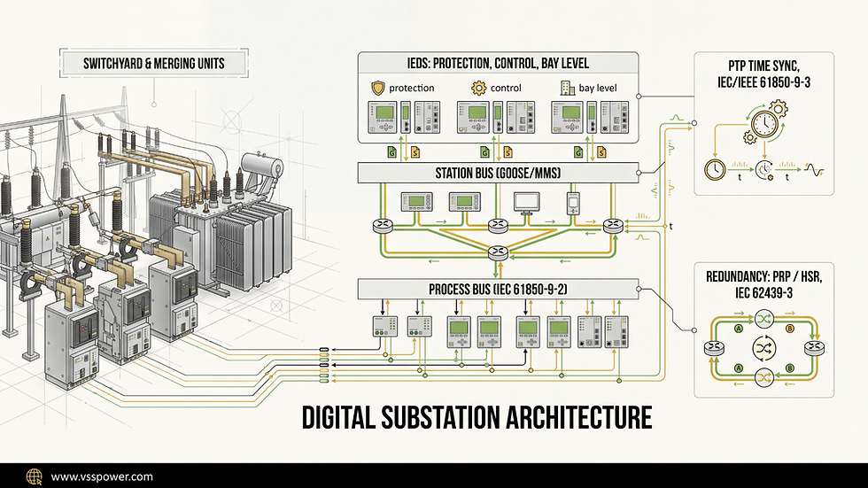Click the narrow module IED under protection
Viewport: 868px width, 488px height.
tap(406, 117)
